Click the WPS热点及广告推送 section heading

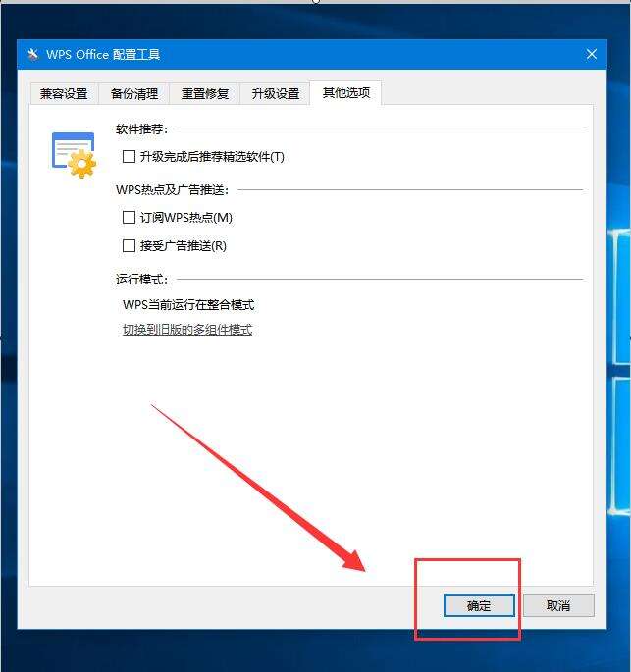pos(173,190)
